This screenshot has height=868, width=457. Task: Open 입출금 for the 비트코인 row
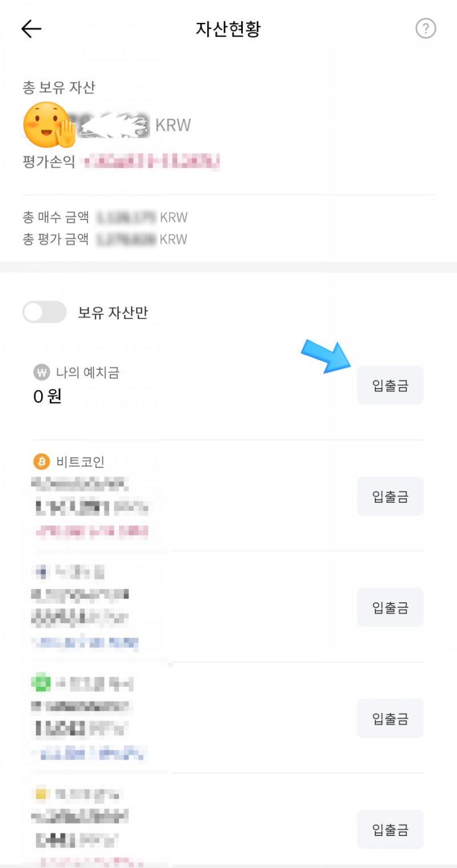click(390, 496)
